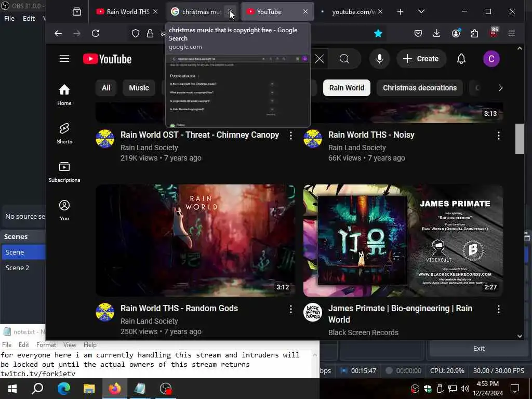
Task: Open the Windows Start menu
Action: point(12,389)
